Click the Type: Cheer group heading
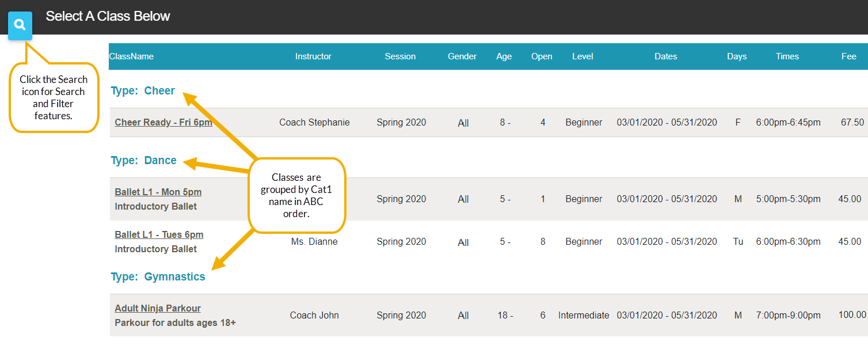This screenshot has width=868, height=349. [143, 90]
